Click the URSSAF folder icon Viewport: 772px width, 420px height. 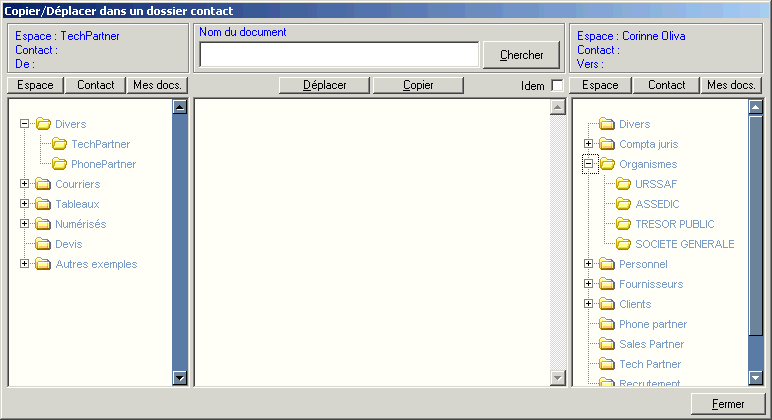623,184
